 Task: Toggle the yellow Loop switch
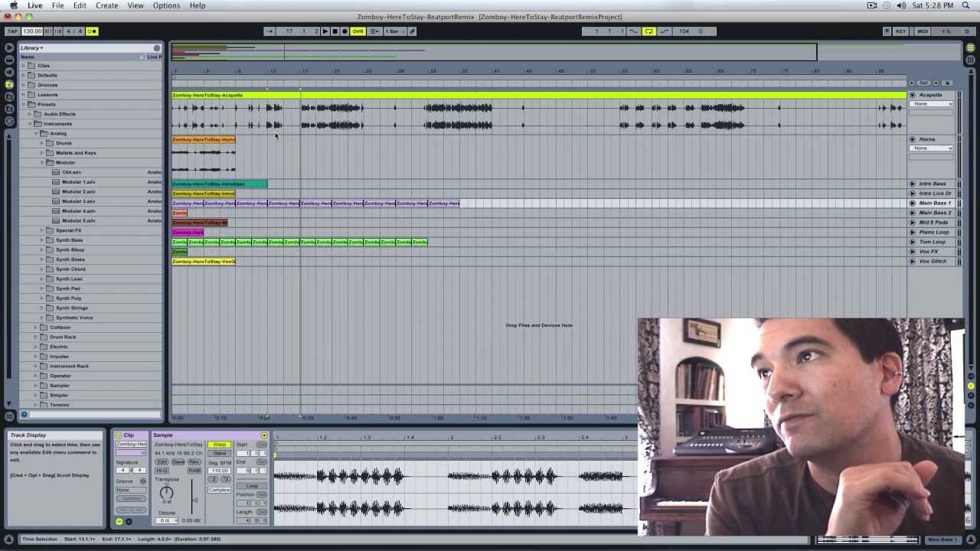648,31
